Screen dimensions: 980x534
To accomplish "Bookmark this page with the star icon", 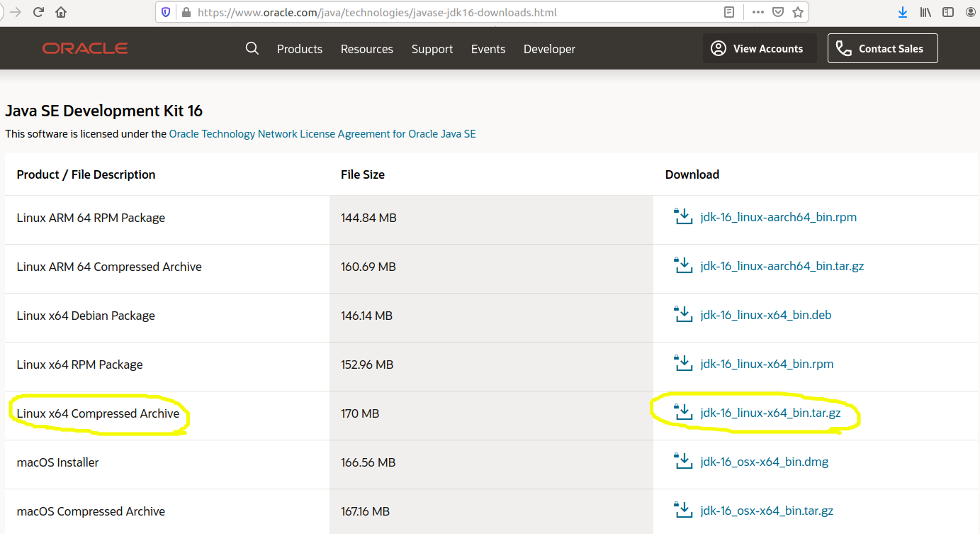I will [798, 12].
